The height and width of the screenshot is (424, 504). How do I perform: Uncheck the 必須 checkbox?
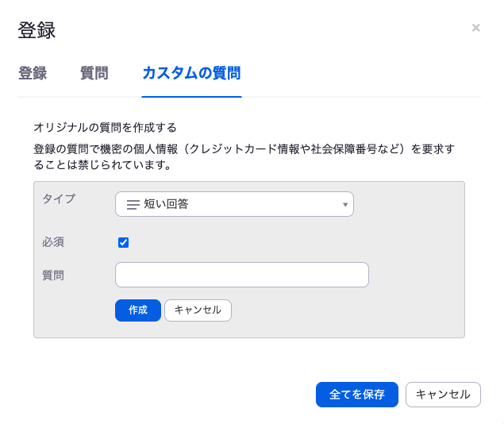tap(124, 242)
